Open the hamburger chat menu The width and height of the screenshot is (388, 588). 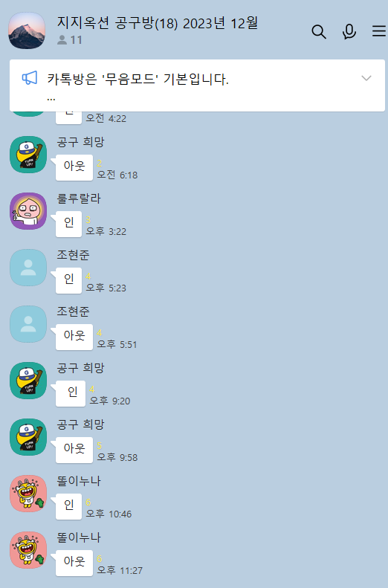click(379, 31)
